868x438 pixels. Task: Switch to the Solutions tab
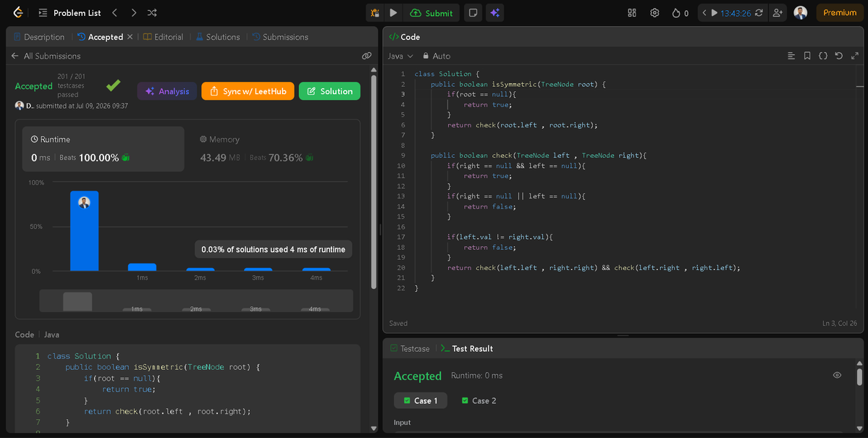pos(218,37)
